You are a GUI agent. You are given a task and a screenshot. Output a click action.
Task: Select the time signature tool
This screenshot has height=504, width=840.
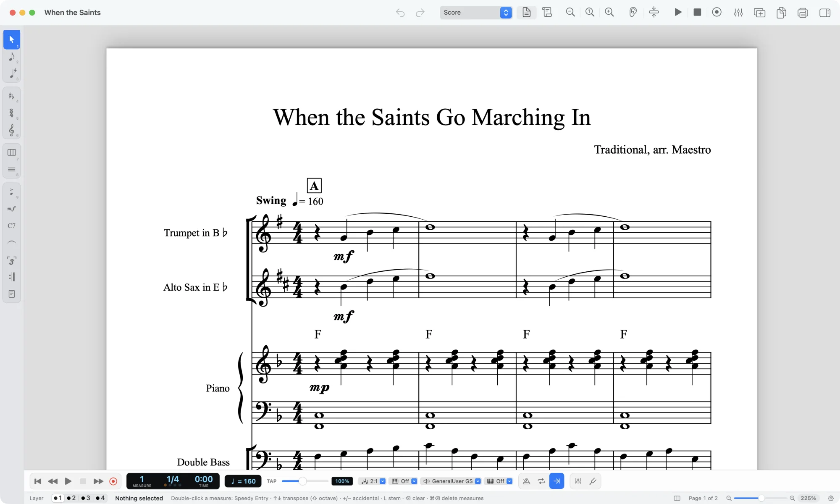point(12,113)
